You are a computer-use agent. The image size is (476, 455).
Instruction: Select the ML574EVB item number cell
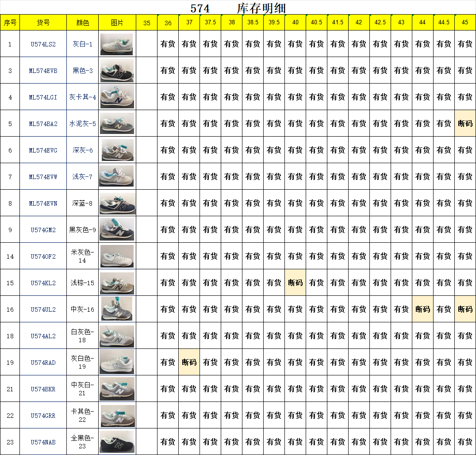(x=43, y=71)
